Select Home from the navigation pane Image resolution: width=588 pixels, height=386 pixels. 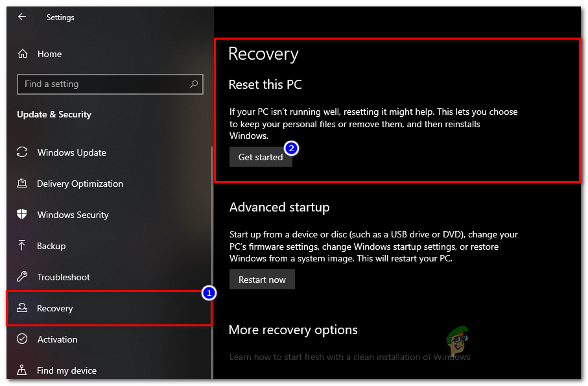(x=49, y=54)
